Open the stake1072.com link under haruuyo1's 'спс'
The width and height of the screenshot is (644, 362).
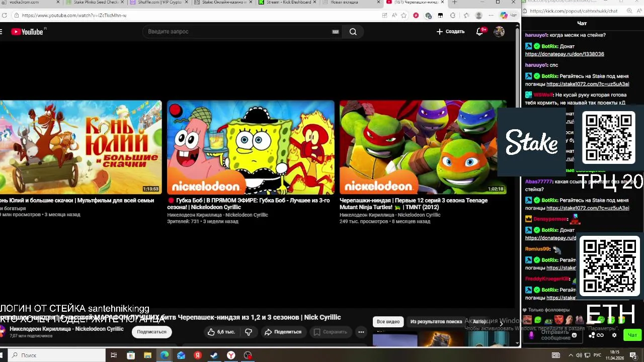tap(588, 84)
